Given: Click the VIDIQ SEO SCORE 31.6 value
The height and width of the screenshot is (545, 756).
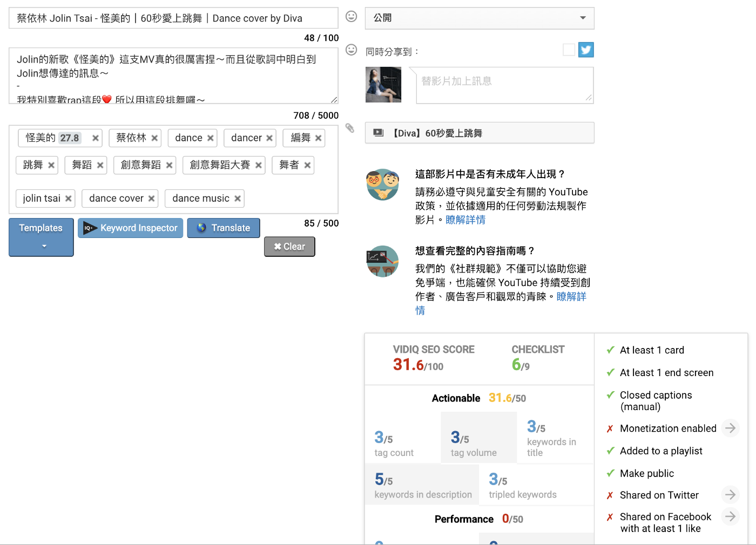Looking at the screenshot, I should coord(418,365).
